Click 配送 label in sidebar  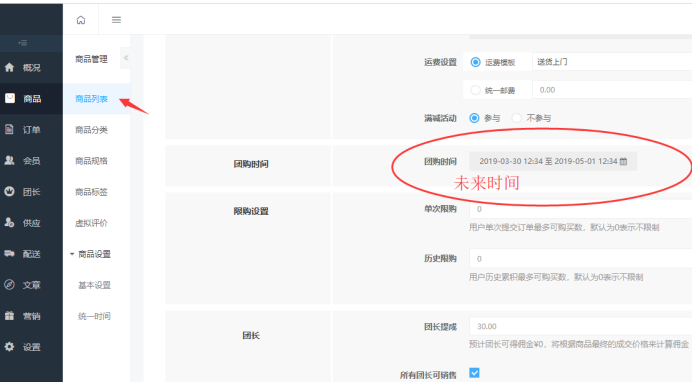point(32,254)
